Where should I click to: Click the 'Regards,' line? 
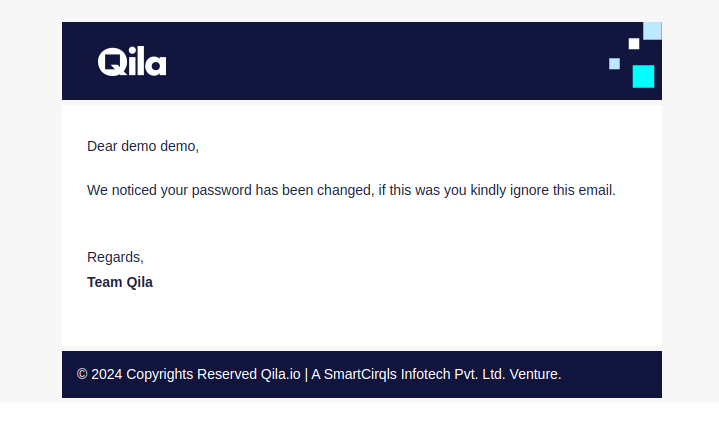click(x=115, y=257)
